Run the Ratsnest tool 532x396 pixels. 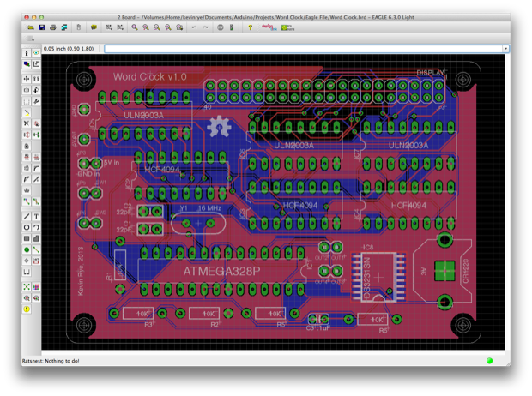tap(27, 287)
